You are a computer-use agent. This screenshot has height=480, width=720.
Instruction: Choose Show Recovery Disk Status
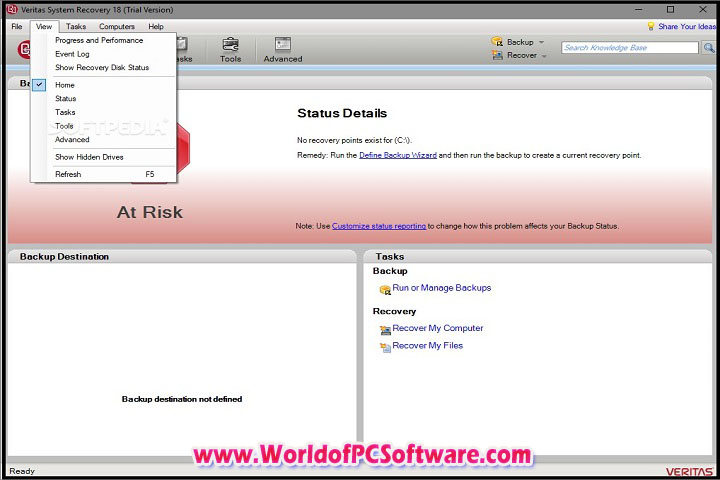(102, 67)
